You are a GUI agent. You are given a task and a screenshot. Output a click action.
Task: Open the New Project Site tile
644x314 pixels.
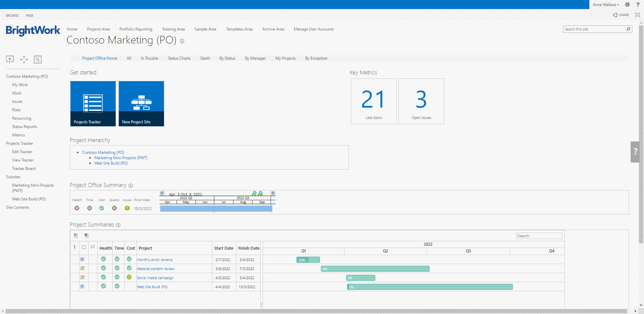pyautogui.click(x=141, y=104)
